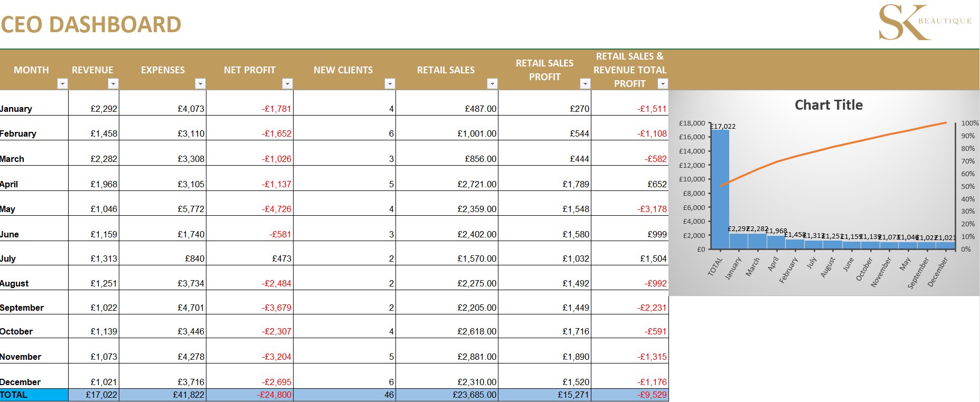Click the SK Beautique logo
The width and height of the screenshot is (980, 402).
click(925, 22)
